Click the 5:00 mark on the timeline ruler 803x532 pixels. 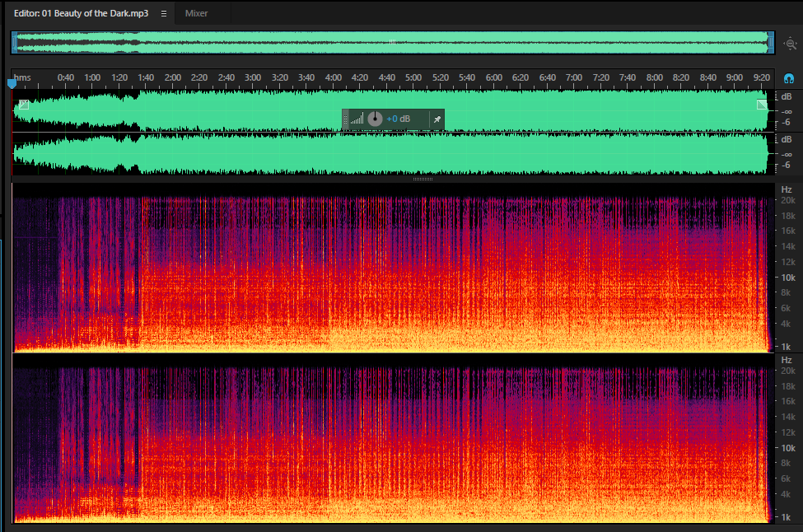413,78
